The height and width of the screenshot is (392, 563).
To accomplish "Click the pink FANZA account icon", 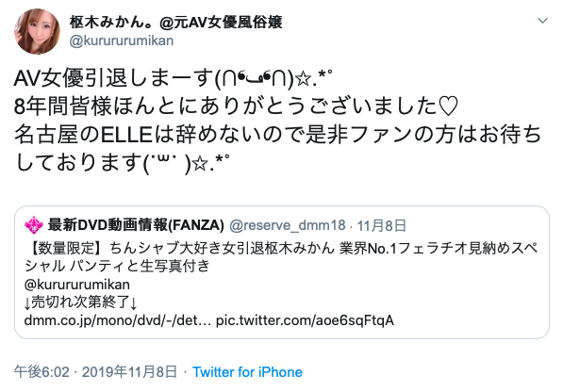I will (x=34, y=225).
